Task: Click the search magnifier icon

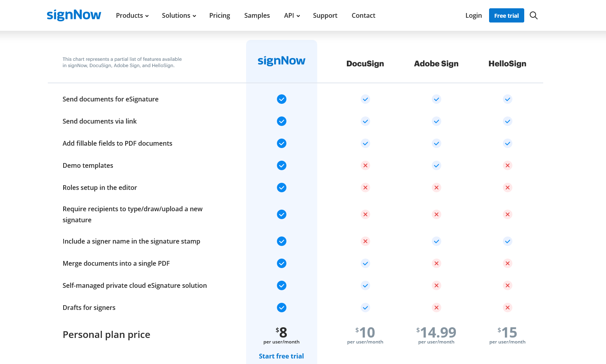Action: pyautogui.click(x=533, y=15)
